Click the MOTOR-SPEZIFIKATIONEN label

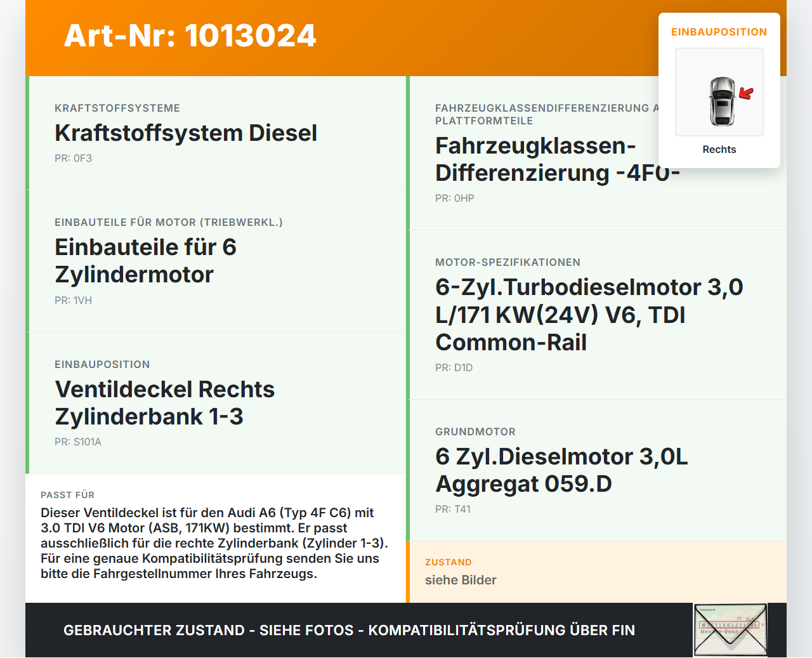coord(508,262)
